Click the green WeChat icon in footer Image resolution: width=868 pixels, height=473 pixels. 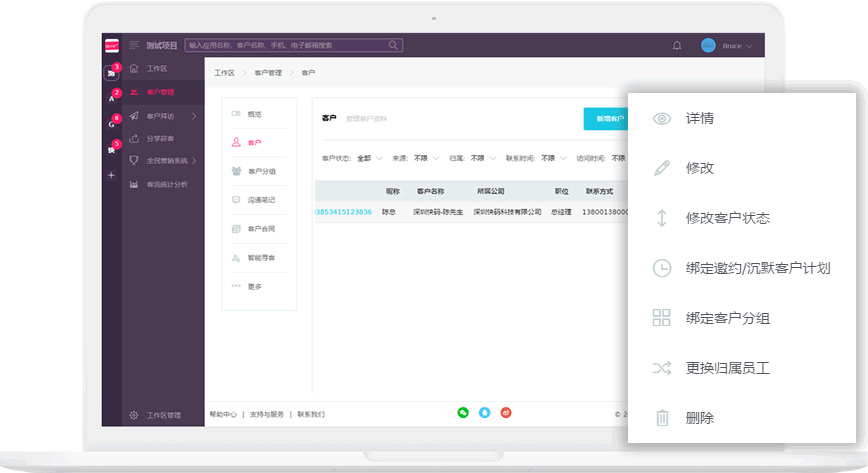pyautogui.click(x=463, y=412)
